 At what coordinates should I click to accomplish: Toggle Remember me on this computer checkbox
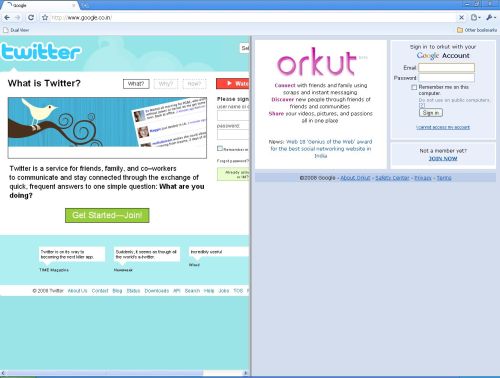414,87
